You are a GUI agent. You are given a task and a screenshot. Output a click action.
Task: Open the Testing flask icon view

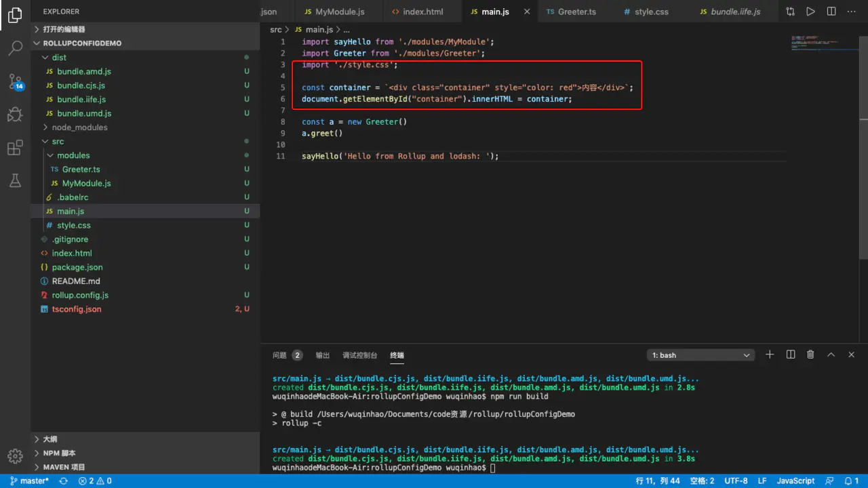[x=15, y=180]
